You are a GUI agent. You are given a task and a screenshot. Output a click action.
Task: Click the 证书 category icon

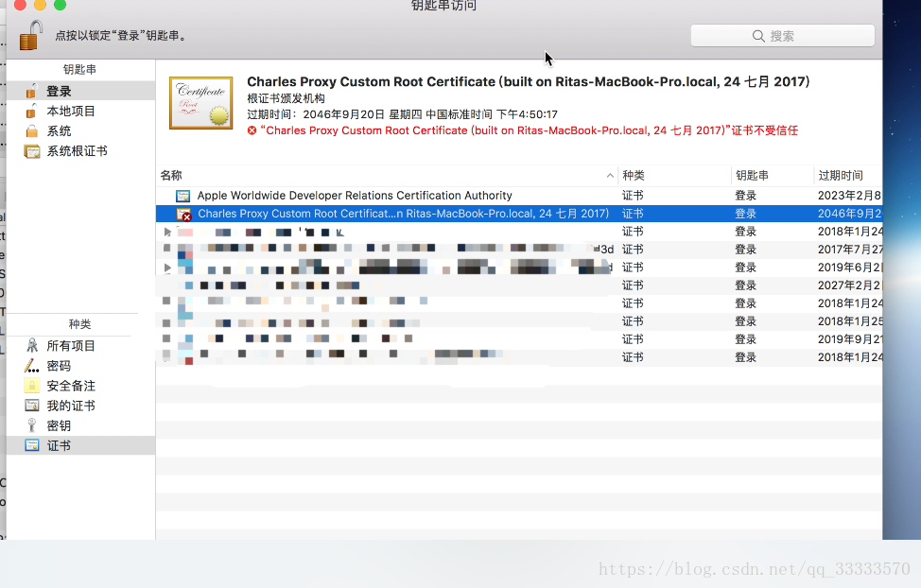pyautogui.click(x=32, y=445)
